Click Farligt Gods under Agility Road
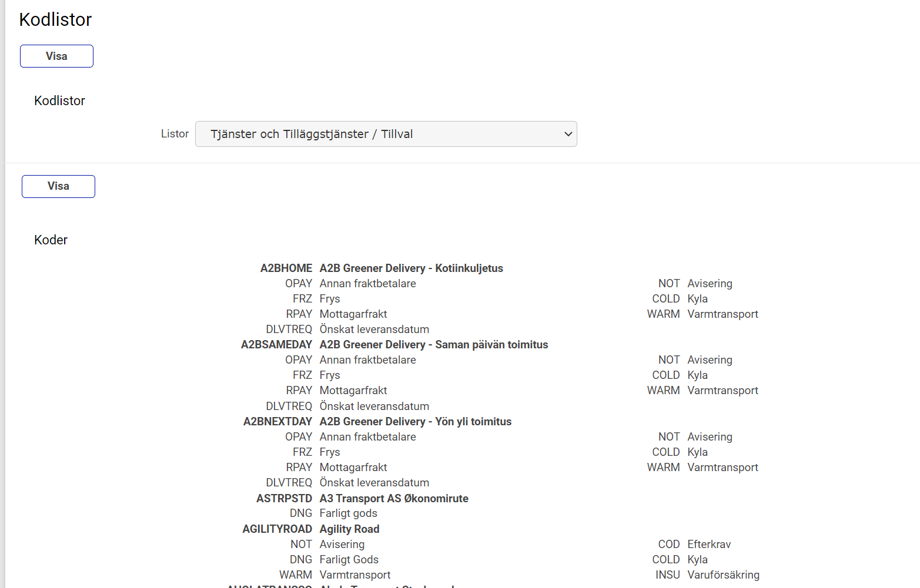The height and width of the screenshot is (588, 920). coord(349,559)
